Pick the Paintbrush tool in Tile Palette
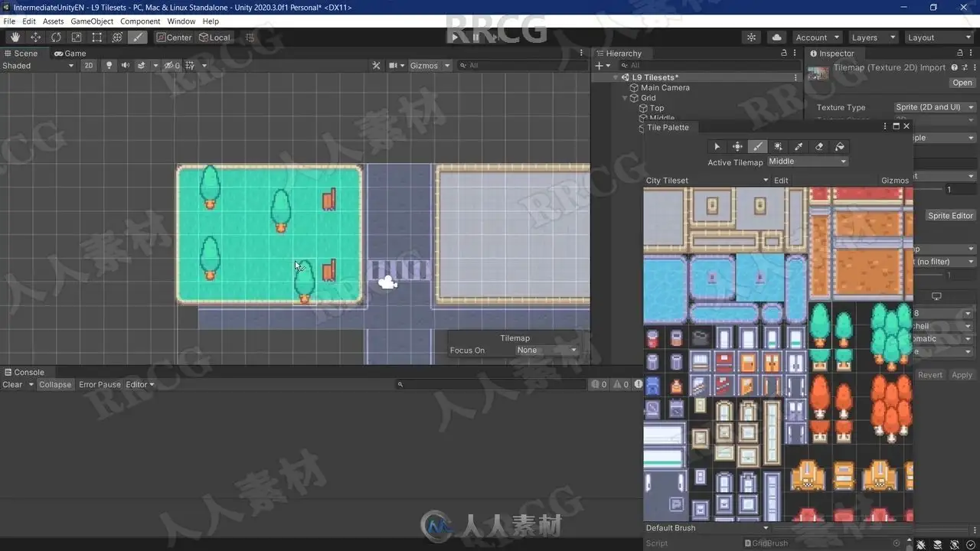The height and width of the screenshot is (551, 980). [x=758, y=146]
